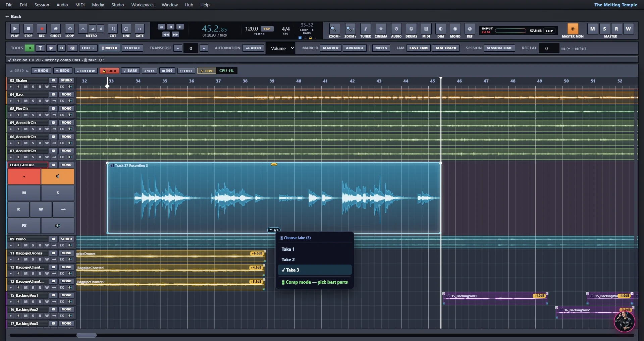Open the Workspaces menu
644x341 pixels.
coord(143,5)
